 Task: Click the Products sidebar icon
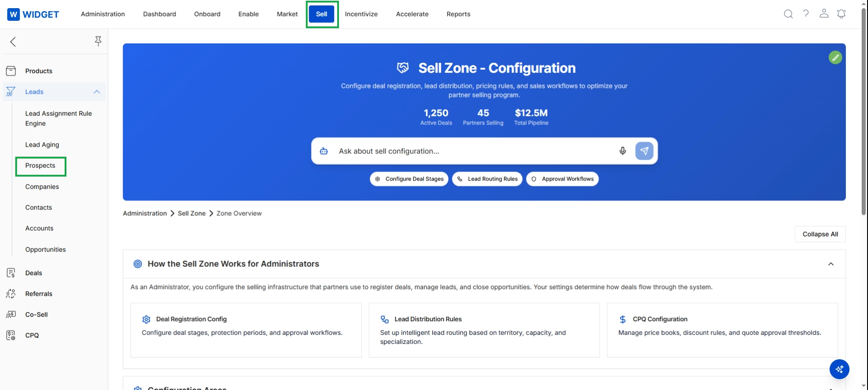11,71
